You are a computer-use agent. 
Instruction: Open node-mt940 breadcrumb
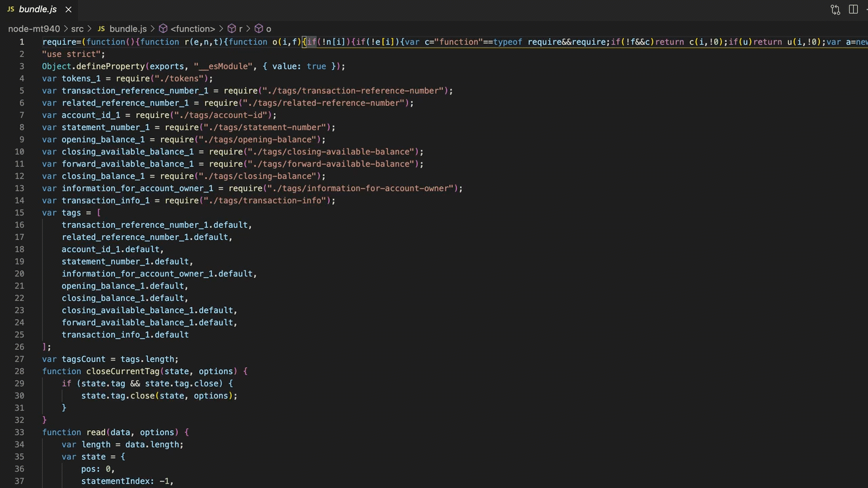(x=34, y=28)
